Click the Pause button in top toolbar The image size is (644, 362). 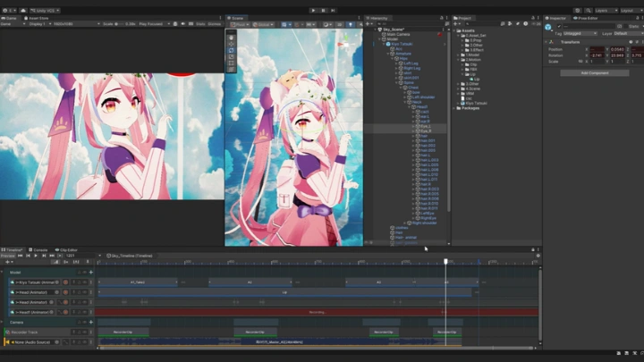[323, 10]
